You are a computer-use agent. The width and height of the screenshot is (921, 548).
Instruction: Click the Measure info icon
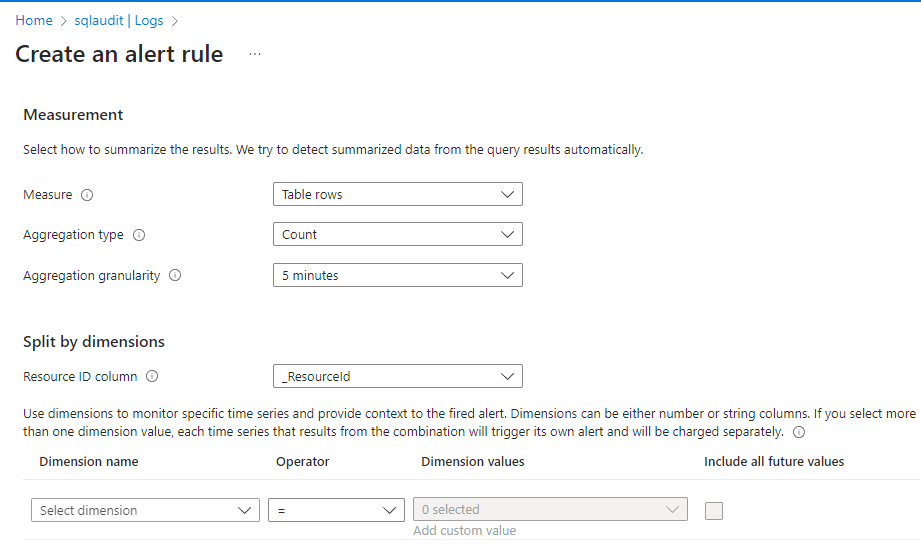[87, 195]
